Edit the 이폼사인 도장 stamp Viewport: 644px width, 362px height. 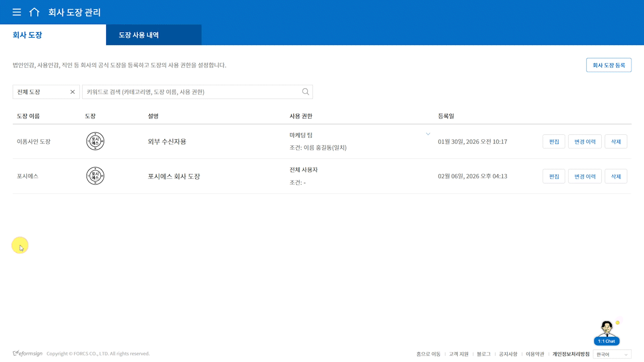click(554, 142)
